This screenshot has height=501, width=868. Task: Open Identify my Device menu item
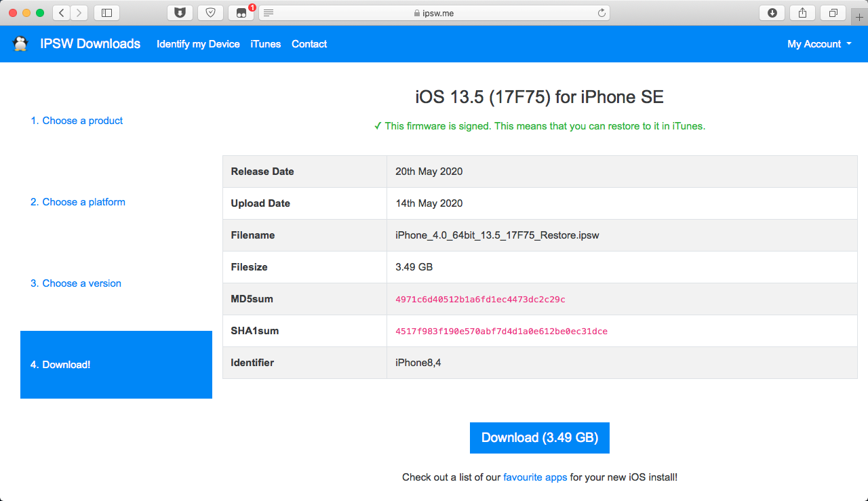coord(198,44)
